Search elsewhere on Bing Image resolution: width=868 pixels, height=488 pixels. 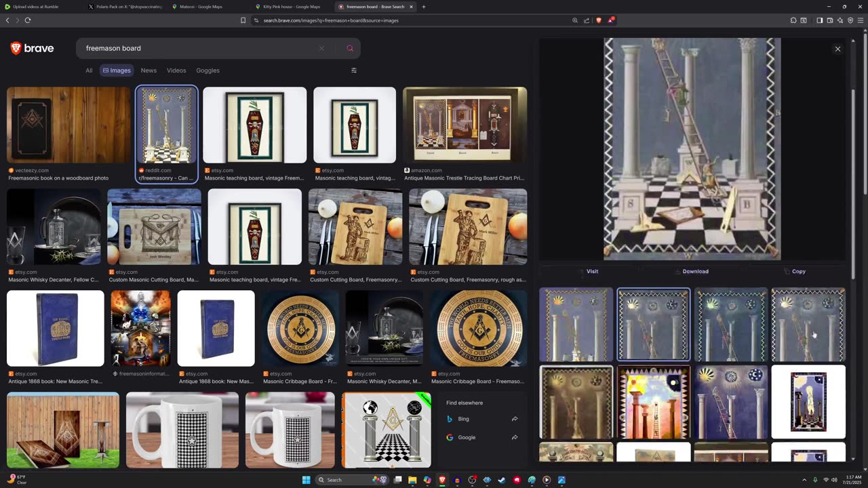point(481,419)
